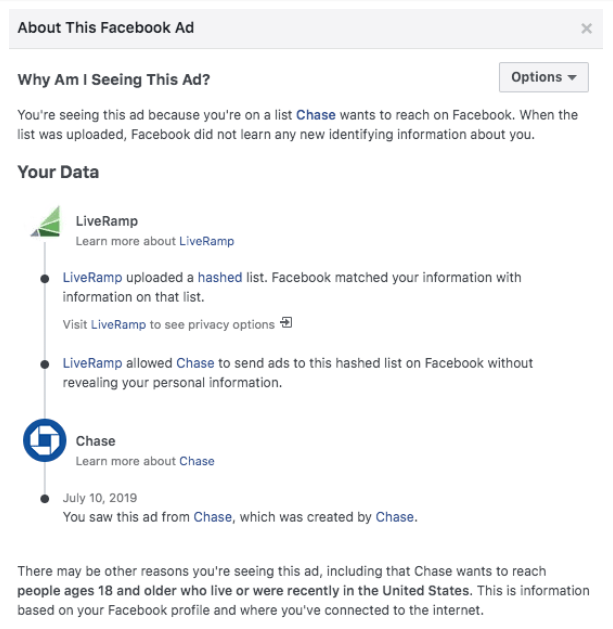Visit LiveRamp link to see privacy options

pos(118,324)
